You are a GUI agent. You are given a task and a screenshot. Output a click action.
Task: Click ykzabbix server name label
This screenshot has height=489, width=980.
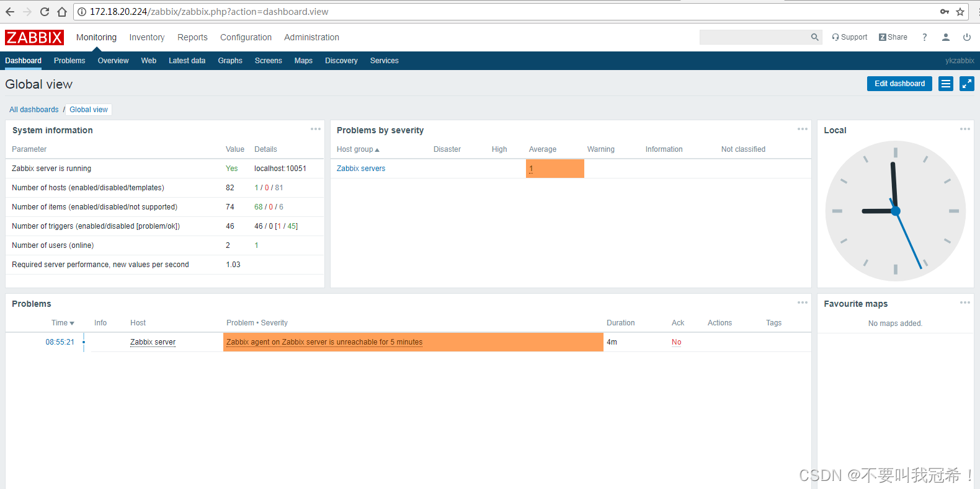[960, 61]
